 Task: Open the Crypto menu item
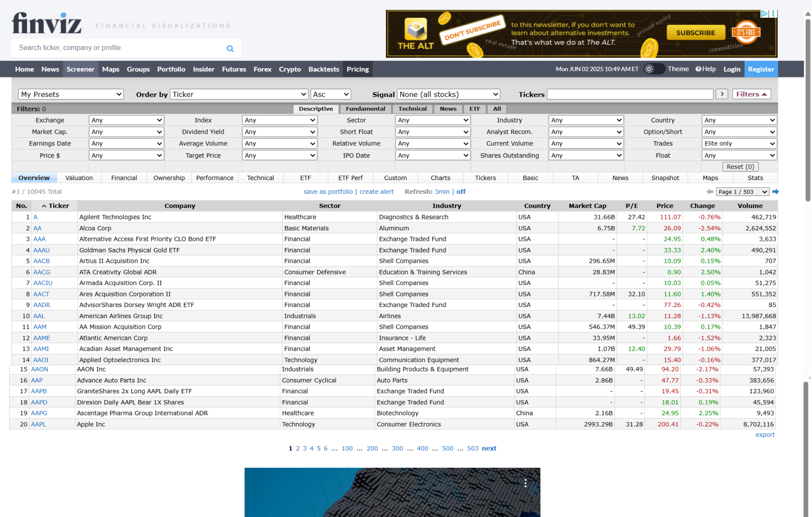click(290, 69)
